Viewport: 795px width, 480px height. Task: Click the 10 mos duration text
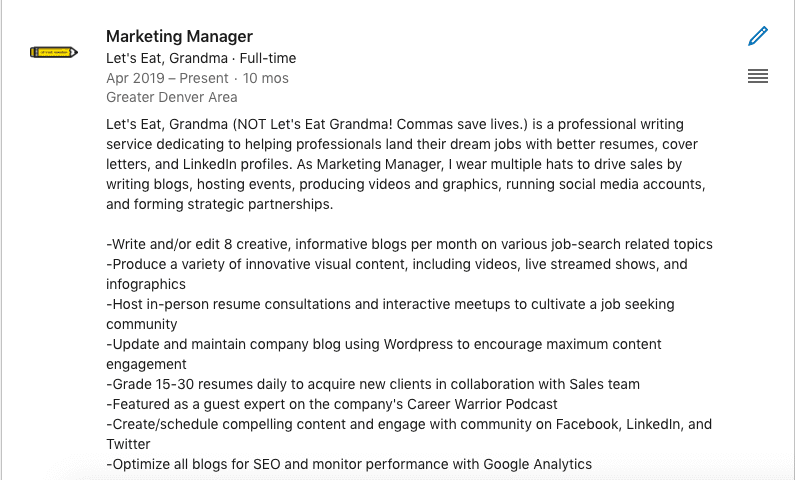(x=266, y=78)
